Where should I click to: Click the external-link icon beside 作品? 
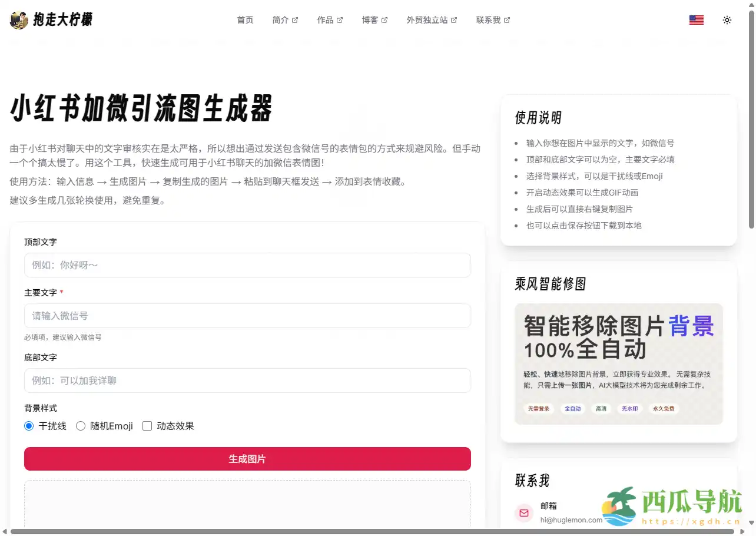[340, 19]
